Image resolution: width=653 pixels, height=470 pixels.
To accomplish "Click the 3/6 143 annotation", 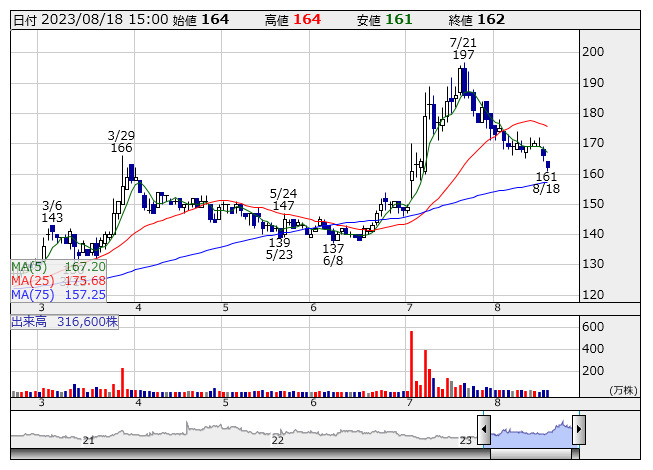I will coord(52,211).
